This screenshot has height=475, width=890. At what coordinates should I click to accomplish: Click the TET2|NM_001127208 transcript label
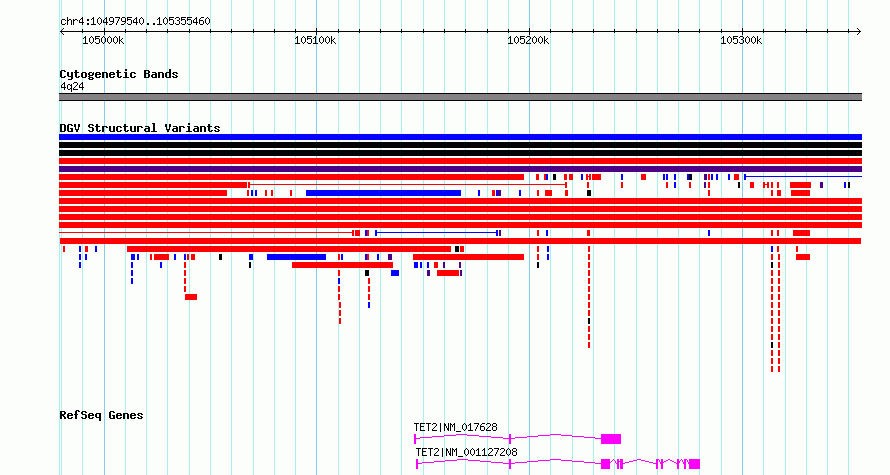tap(467, 452)
